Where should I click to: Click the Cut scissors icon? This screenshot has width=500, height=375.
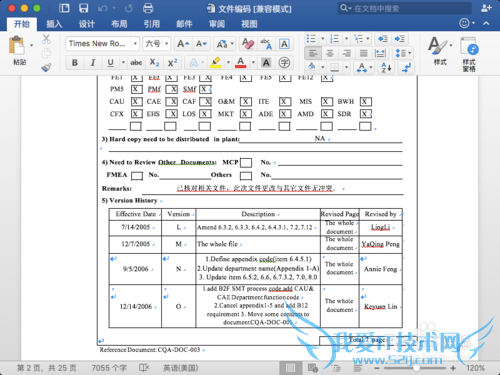46,39
